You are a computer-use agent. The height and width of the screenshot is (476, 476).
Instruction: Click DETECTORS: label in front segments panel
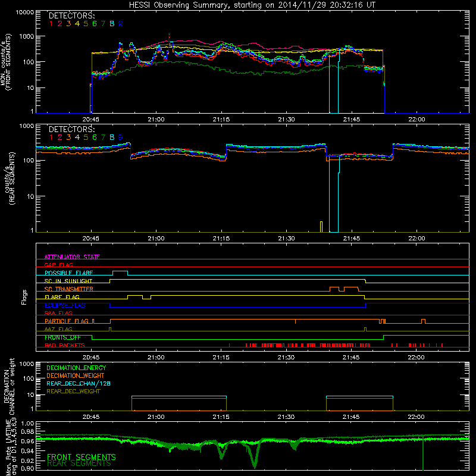[71, 15]
